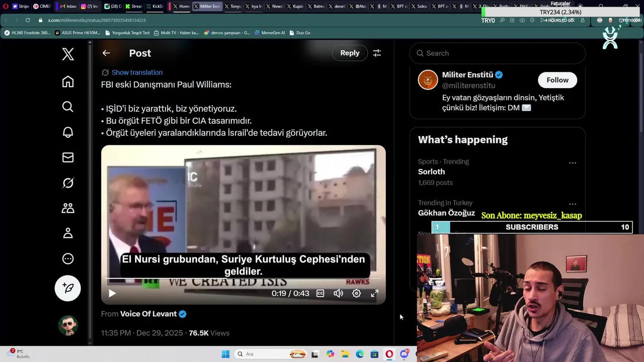Image resolution: width=644 pixels, height=362 pixels.
Task: Open Militer Enstitü profile name
Action: 467,75
